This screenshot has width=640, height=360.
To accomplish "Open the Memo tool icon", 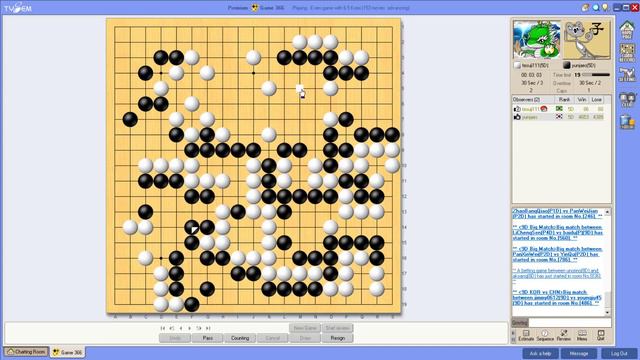I will pyautogui.click(x=582, y=336).
